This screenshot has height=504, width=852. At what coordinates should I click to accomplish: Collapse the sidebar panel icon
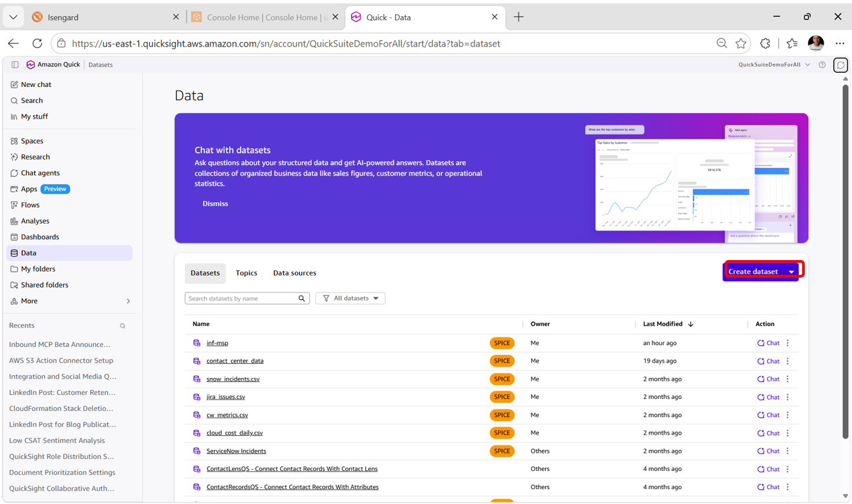pyautogui.click(x=15, y=65)
